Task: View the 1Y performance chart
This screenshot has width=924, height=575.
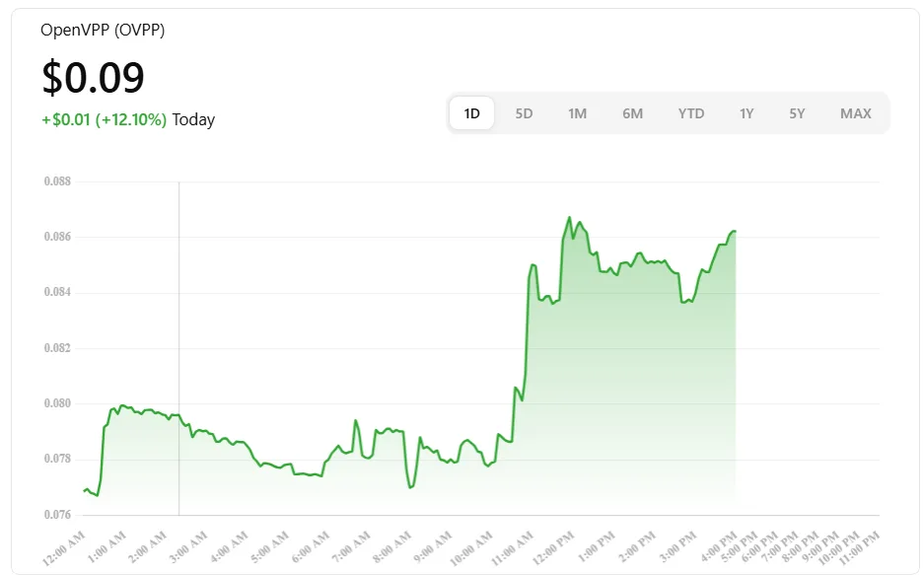Action: pos(746,112)
